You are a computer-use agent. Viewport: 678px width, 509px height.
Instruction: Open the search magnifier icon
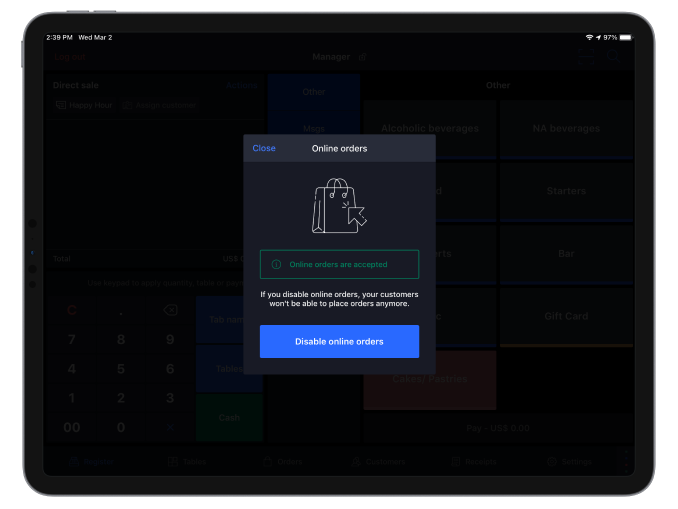coord(613,56)
